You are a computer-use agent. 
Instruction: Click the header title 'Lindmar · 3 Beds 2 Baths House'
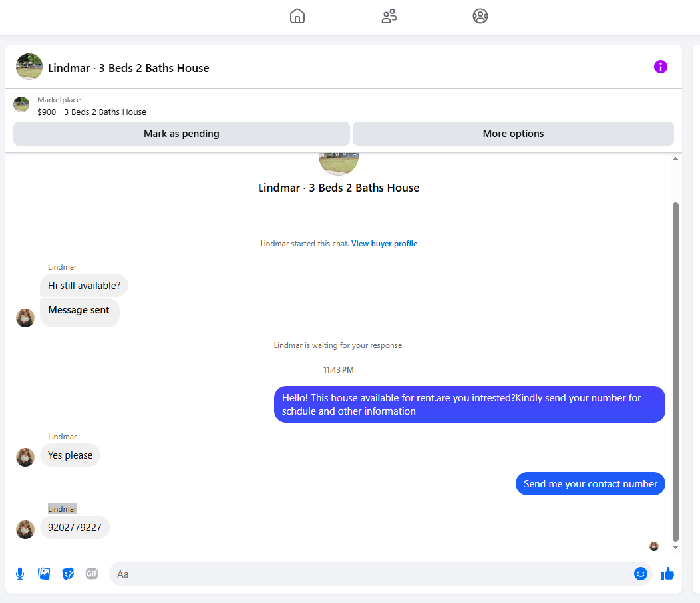click(x=128, y=68)
